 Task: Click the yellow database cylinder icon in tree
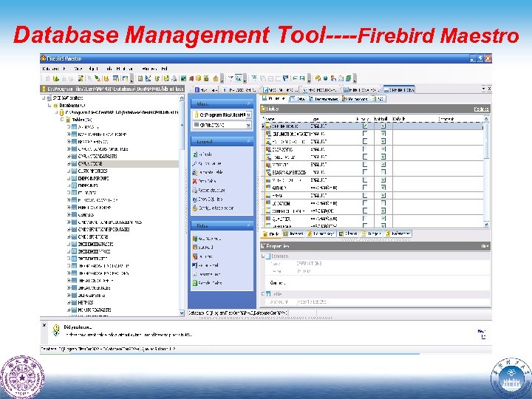pyautogui.click(x=61, y=112)
